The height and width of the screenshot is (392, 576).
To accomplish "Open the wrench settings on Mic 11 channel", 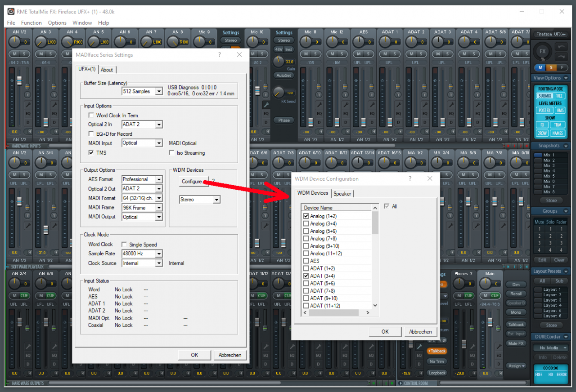I will click(x=319, y=104).
